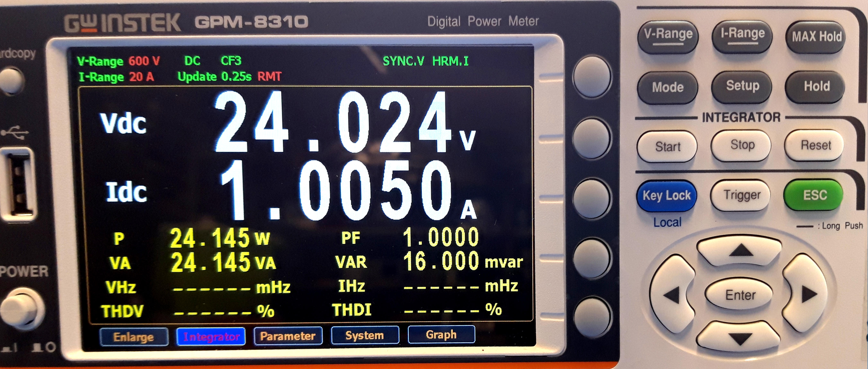Screen dimensions: 868x369
Task: Click the Local label under Key Lock
Action: (667, 223)
